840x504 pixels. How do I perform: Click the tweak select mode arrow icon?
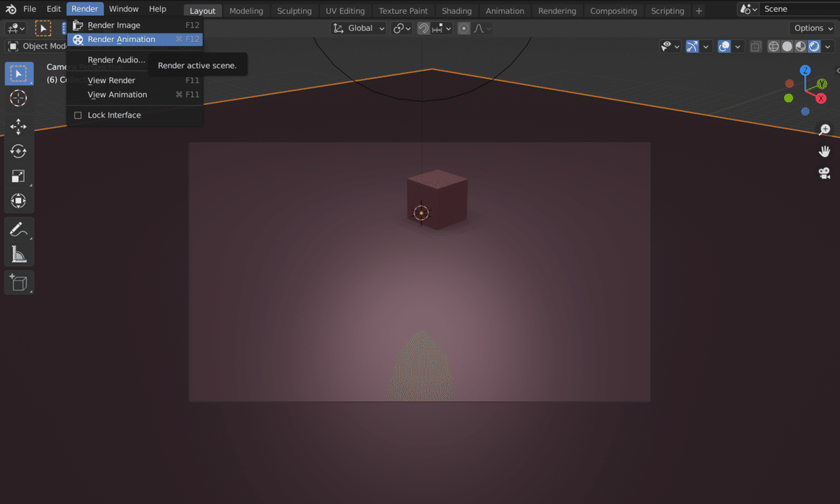tap(43, 28)
